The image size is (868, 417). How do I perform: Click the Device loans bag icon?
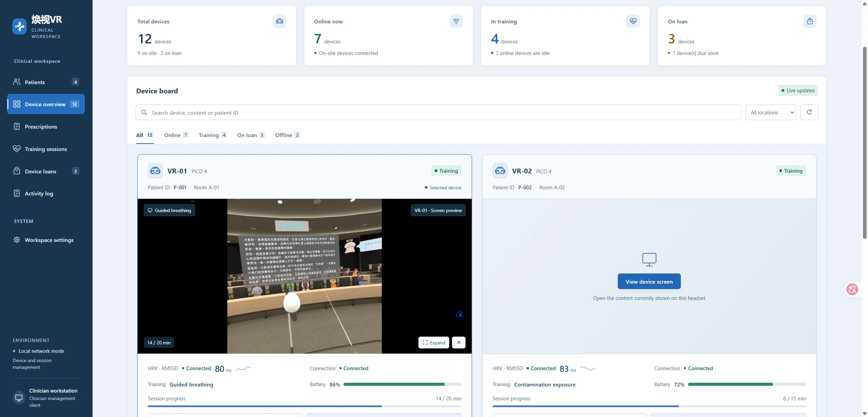(x=17, y=171)
